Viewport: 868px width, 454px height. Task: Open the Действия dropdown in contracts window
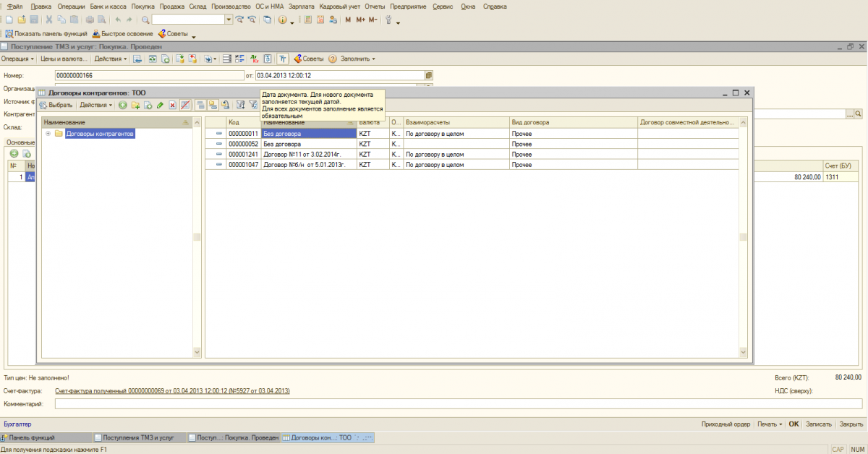(x=95, y=106)
